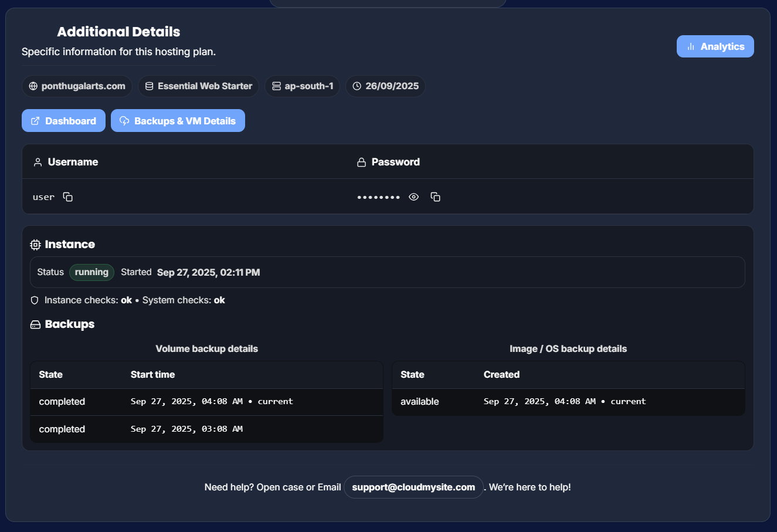The image size is (777, 532).
Task: Click the shield icon near Instance checks
Action: click(35, 300)
